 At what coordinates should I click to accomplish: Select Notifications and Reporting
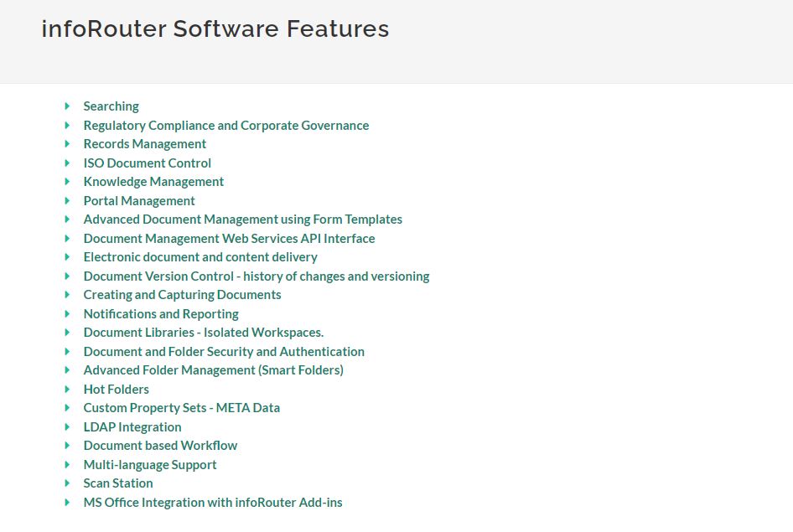pyautogui.click(x=161, y=313)
